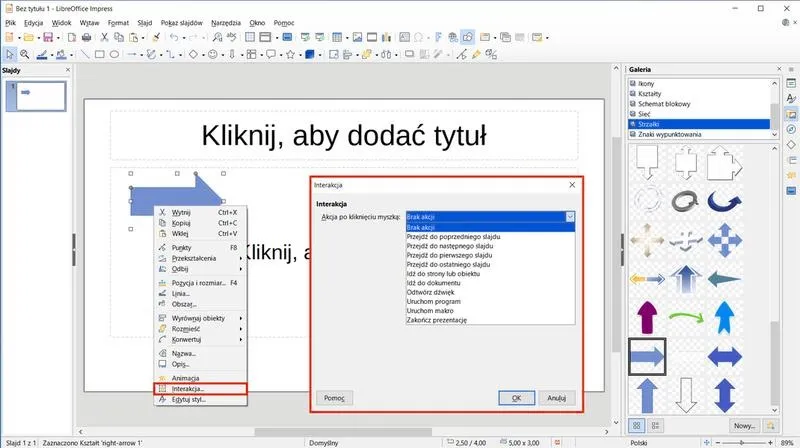Open the Narzędzia menu
Screen dimensions: 800x448
(x=226, y=23)
